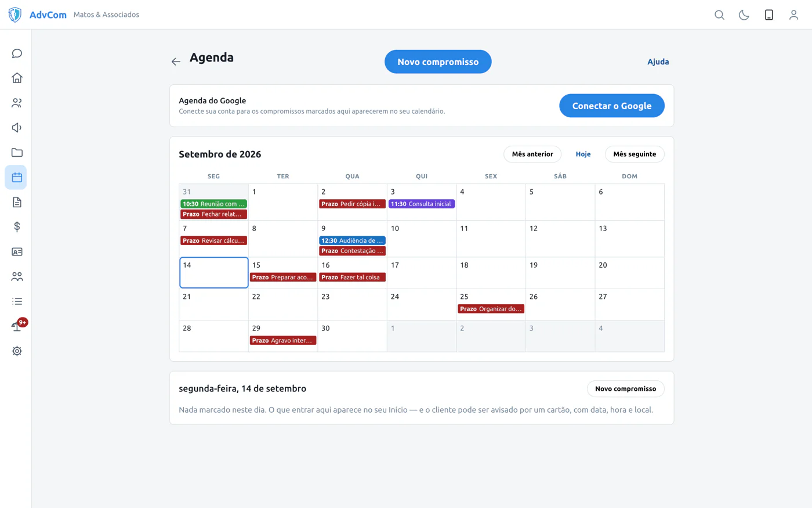Open the chat messages sidebar icon

click(17, 53)
